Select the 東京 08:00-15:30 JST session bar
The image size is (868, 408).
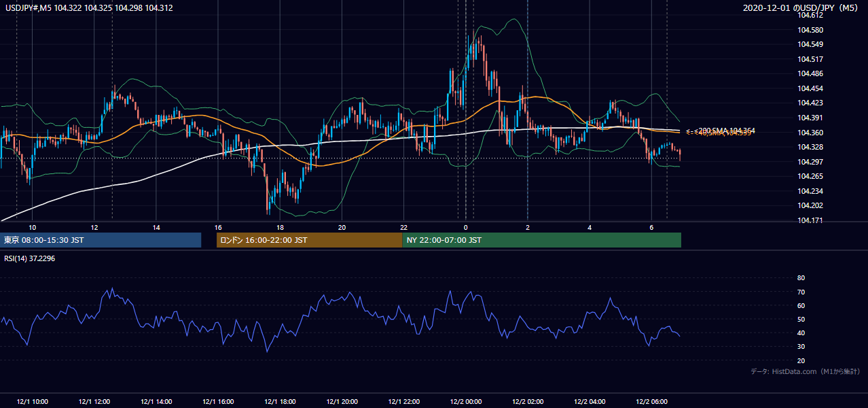click(101, 240)
